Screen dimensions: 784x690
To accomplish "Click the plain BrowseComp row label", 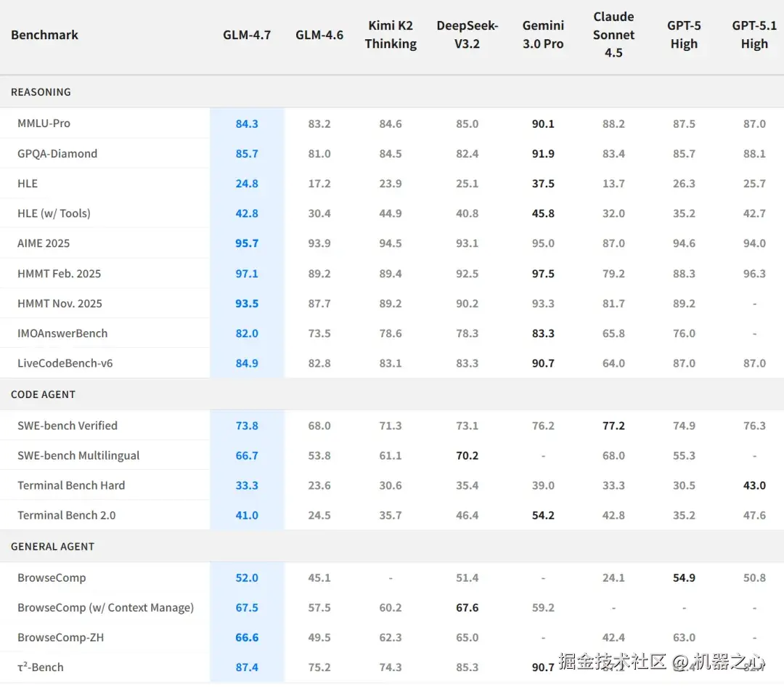I will point(52,578).
